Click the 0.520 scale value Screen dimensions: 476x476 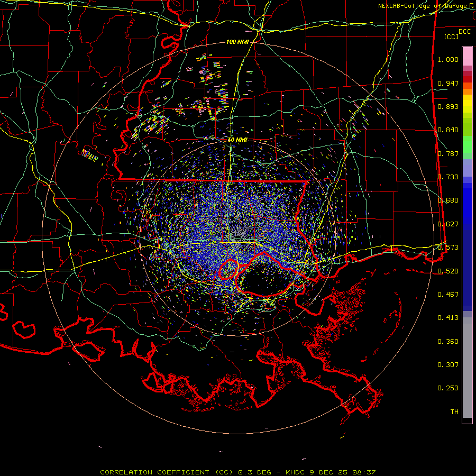448,271
